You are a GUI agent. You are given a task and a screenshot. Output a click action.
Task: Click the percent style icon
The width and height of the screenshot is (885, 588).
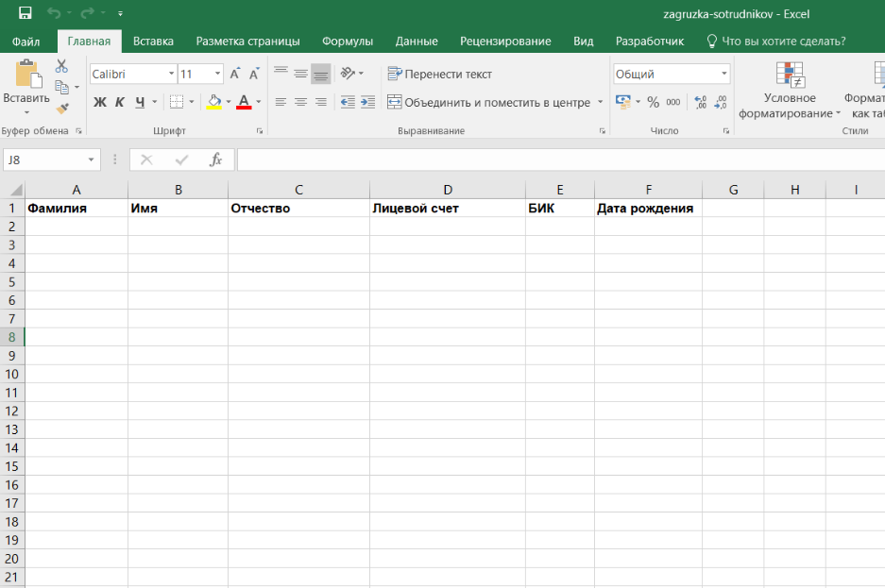tap(653, 102)
